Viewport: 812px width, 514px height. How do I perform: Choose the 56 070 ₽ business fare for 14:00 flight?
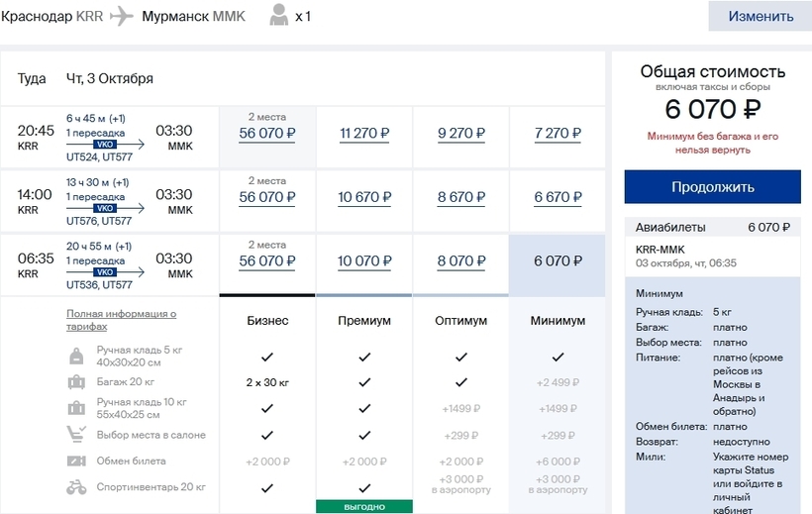point(267,198)
